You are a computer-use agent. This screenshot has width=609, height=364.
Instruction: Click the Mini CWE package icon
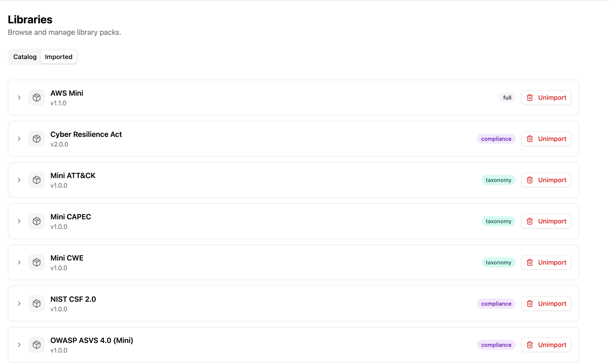[x=37, y=262]
